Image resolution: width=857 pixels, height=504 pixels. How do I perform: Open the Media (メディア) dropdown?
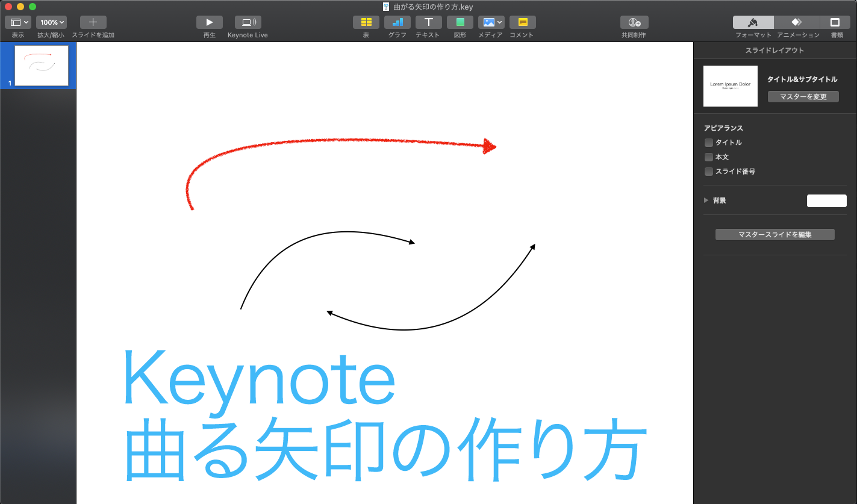(491, 22)
